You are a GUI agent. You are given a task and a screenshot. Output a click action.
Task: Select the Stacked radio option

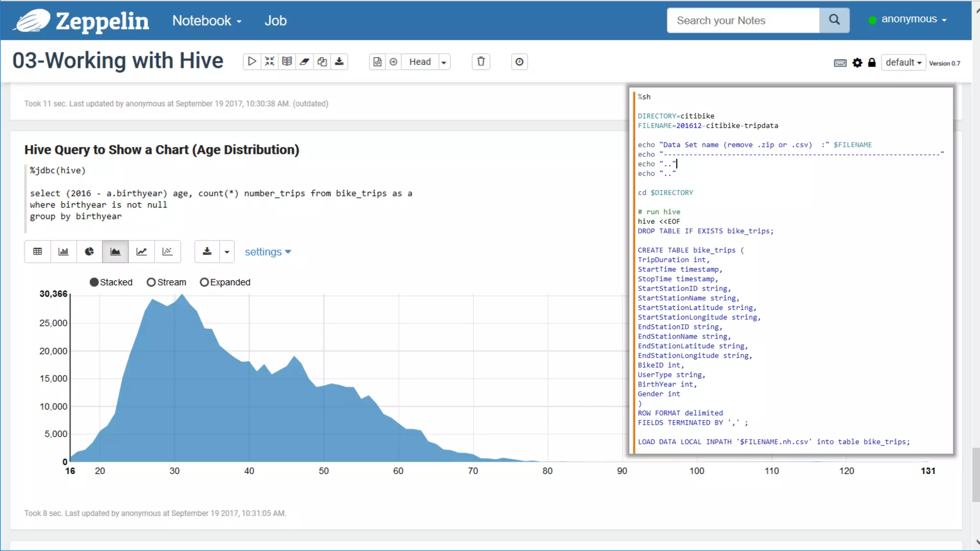pyautogui.click(x=94, y=282)
